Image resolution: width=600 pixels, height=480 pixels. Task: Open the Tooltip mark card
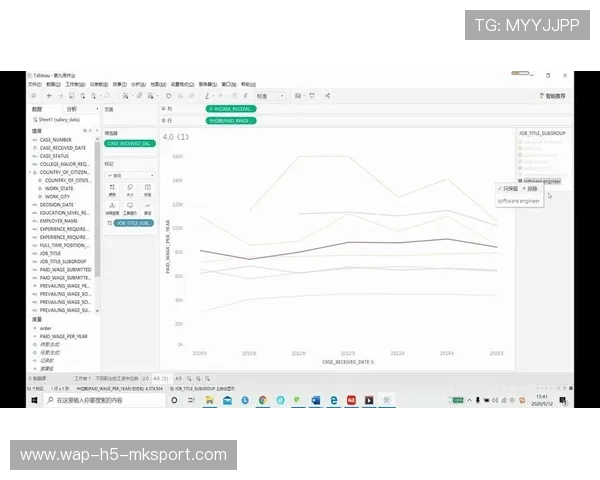pos(130,206)
